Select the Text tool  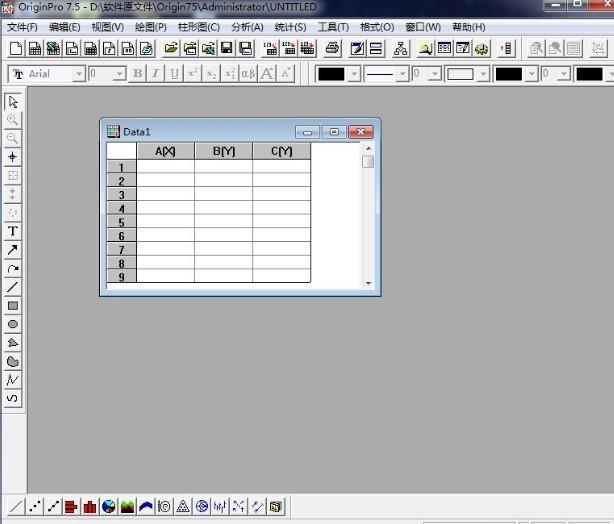[x=13, y=231]
